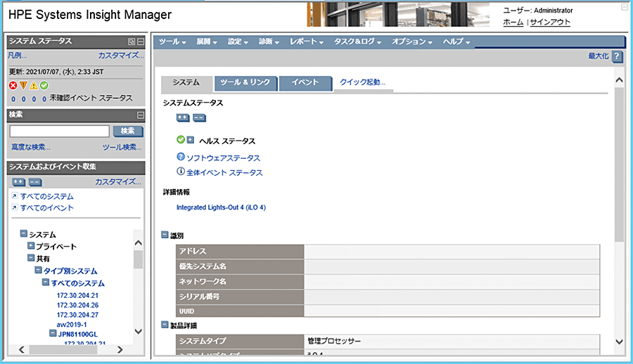Click the help question mark icon
The height and width of the screenshot is (364, 633).
[617, 56]
